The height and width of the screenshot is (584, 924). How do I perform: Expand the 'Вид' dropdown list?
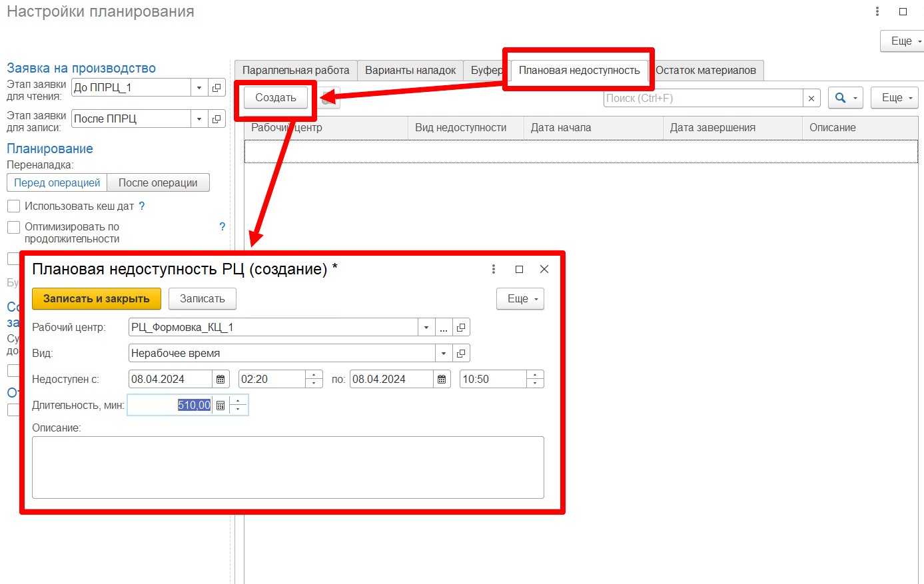click(x=444, y=354)
